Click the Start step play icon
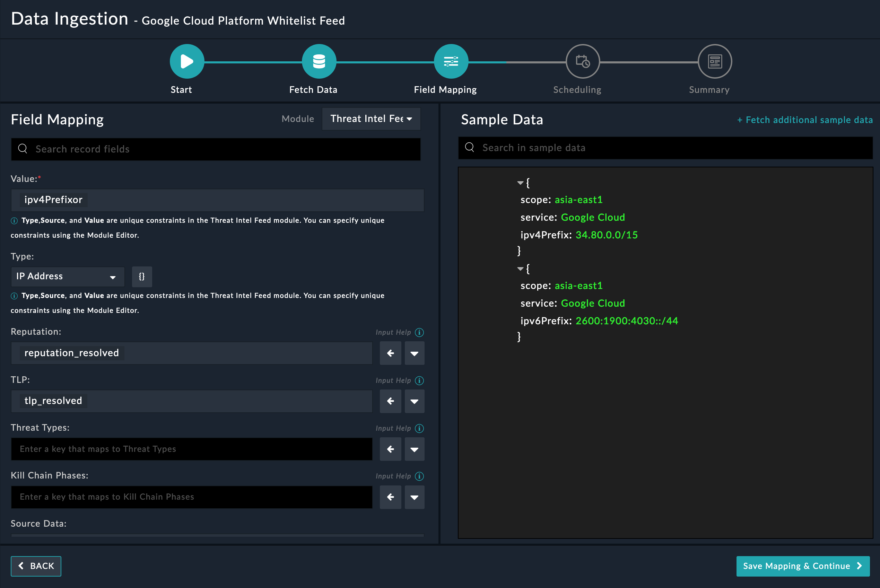This screenshot has height=588, width=880. pos(187,61)
